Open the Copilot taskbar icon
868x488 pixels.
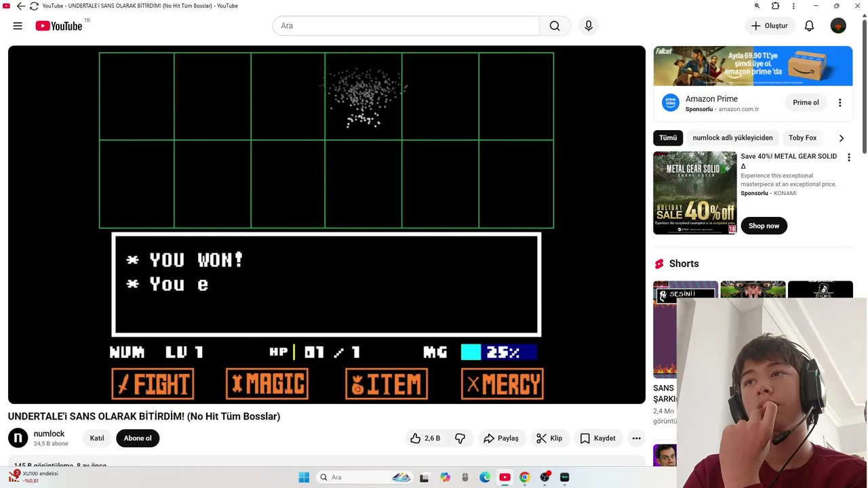pos(445,477)
